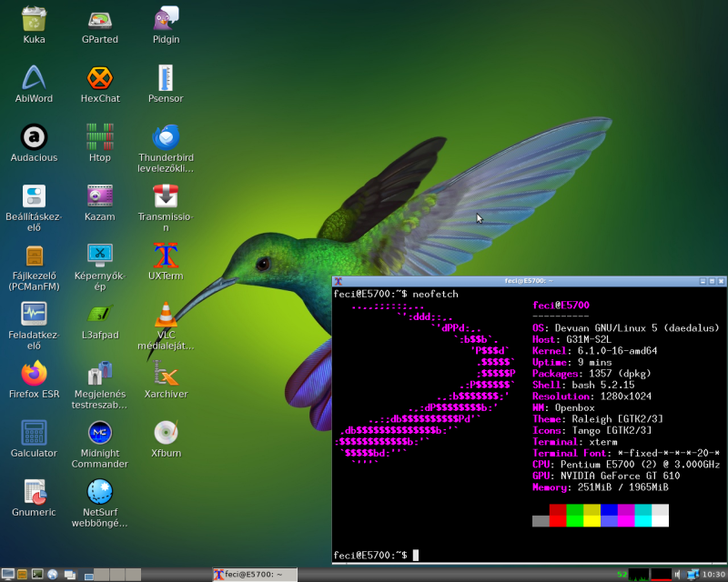Open the xterm window menu icon in titlebar
This screenshot has width=728, height=582.
tap(339, 281)
